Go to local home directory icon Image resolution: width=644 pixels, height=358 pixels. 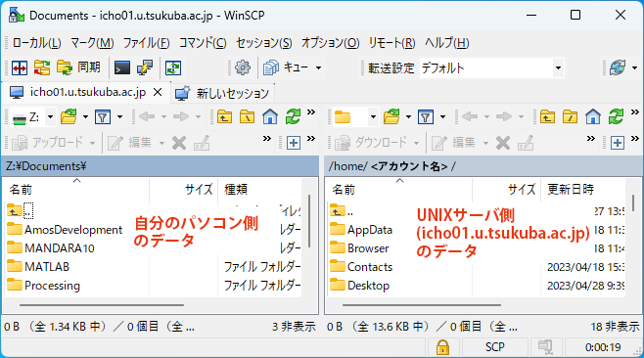tap(270, 117)
